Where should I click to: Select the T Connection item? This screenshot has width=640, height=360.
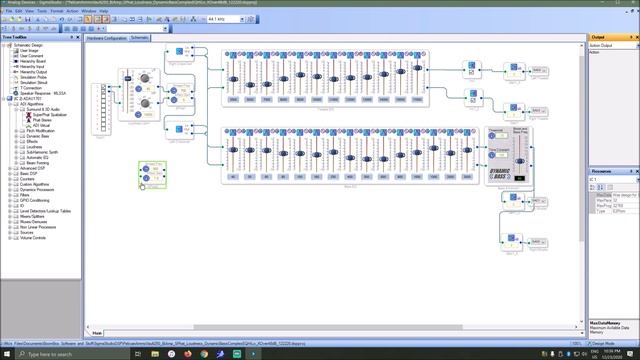point(31,88)
